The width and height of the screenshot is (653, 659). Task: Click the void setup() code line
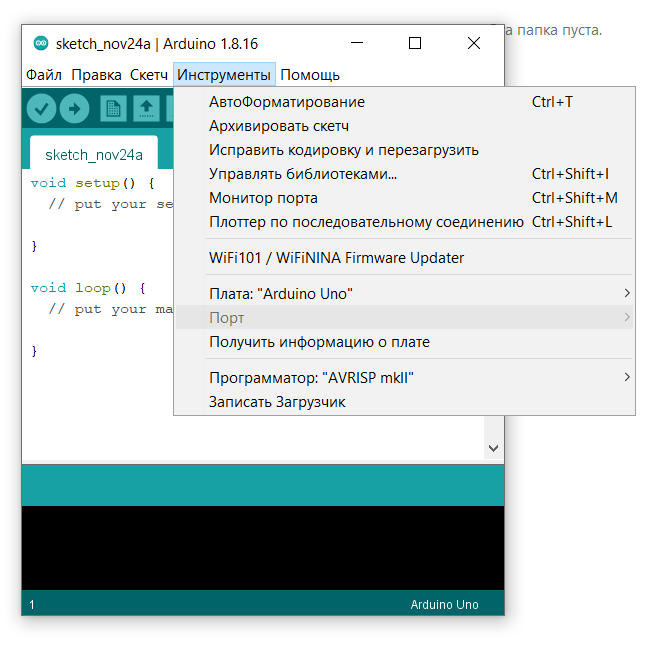pyautogui.click(x=92, y=183)
